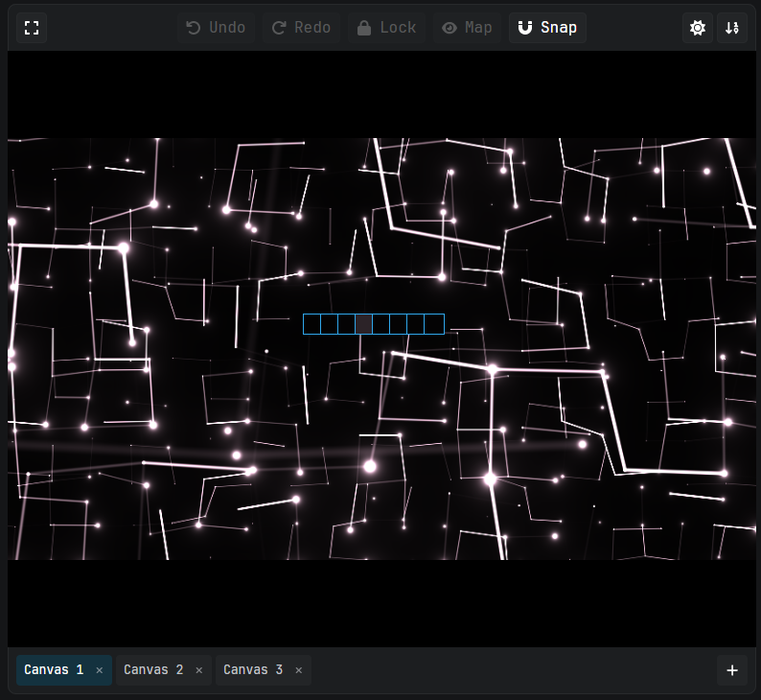The height and width of the screenshot is (700, 761).
Task: Open the sort order icon menu
Action: [x=732, y=28]
